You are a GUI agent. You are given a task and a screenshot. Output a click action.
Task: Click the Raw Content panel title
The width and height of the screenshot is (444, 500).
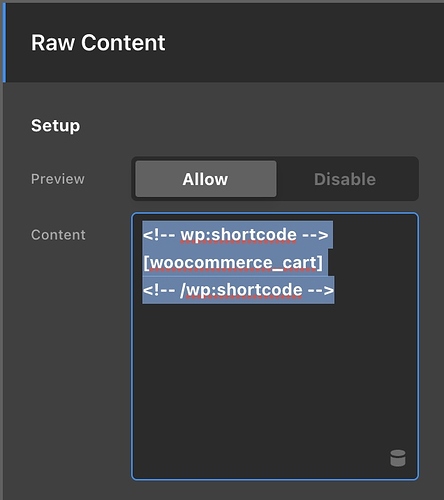98,43
